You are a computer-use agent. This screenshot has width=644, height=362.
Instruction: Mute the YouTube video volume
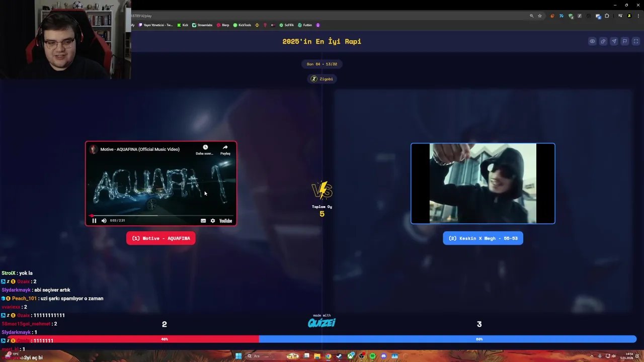click(x=104, y=221)
